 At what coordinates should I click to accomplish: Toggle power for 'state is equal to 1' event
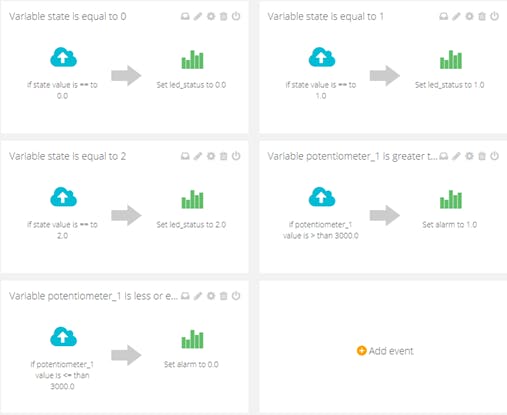494,16
